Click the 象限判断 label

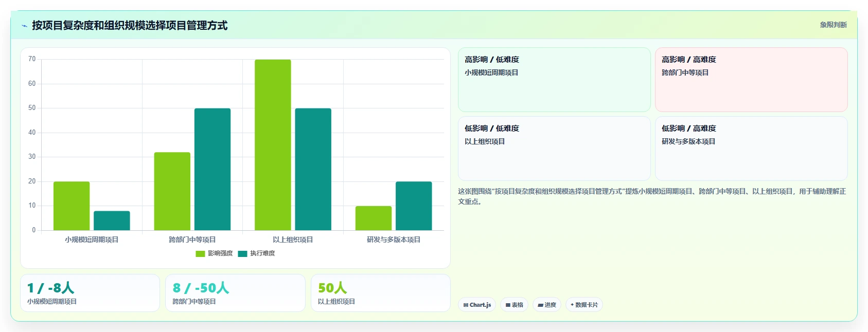(833, 25)
